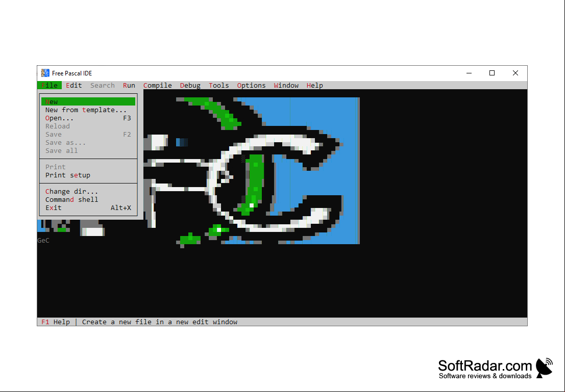Choose Change dir... menu entry
The width and height of the screenshot is (565, 392).
[88, 192]
